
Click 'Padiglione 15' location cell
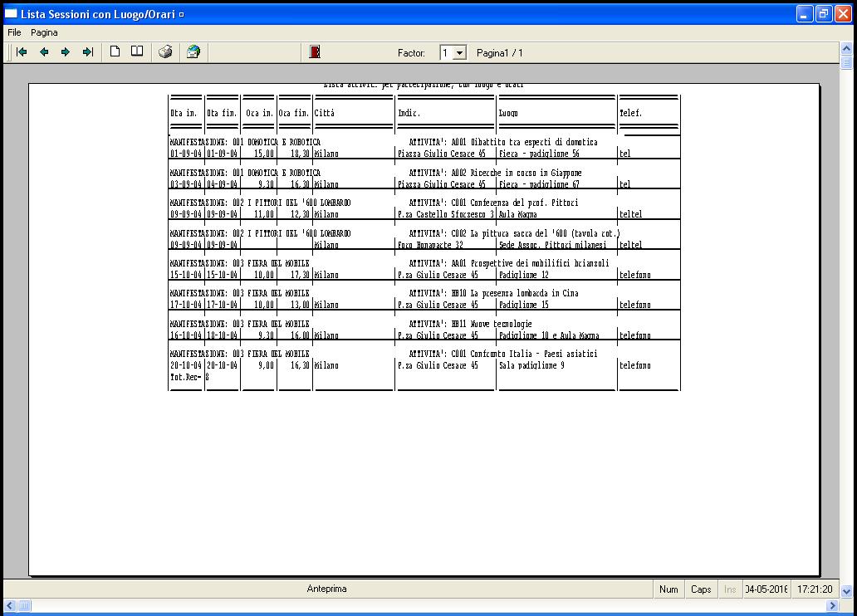[524, 305]
